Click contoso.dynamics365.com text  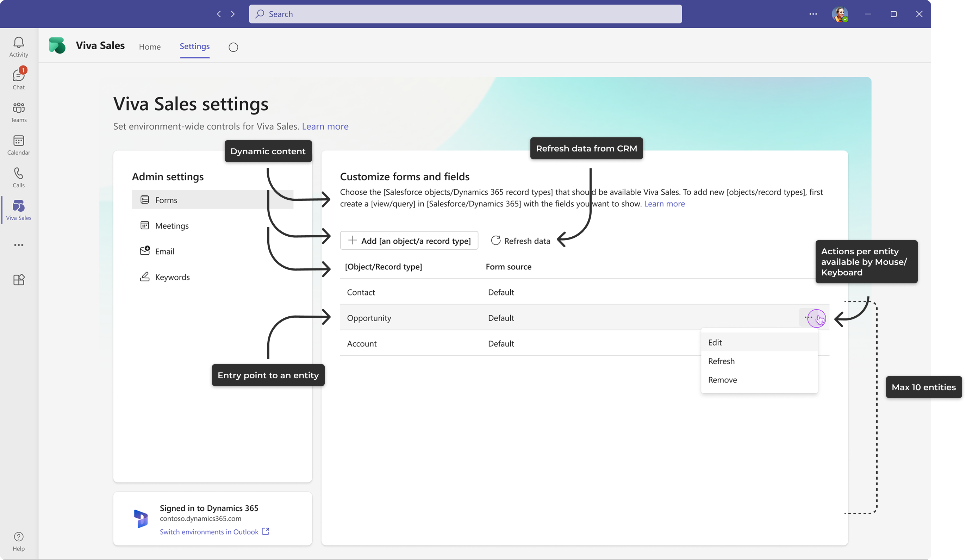(200, 518)
